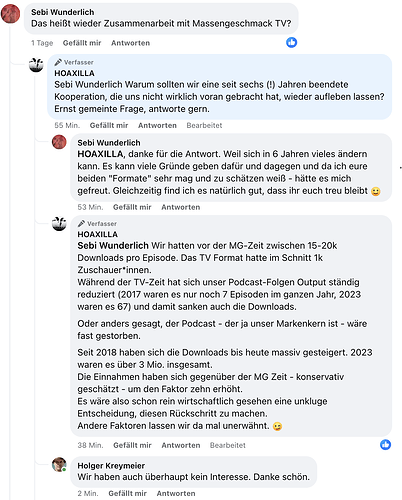View edit history via Bearbeitet on 55 Min. reply

point(204,125)
